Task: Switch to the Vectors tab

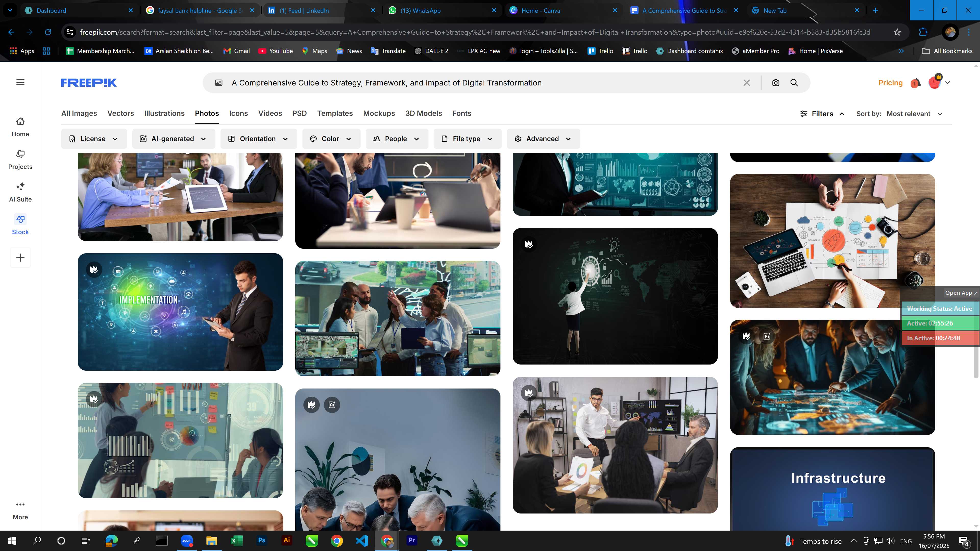Action: (x=121, y=113)
